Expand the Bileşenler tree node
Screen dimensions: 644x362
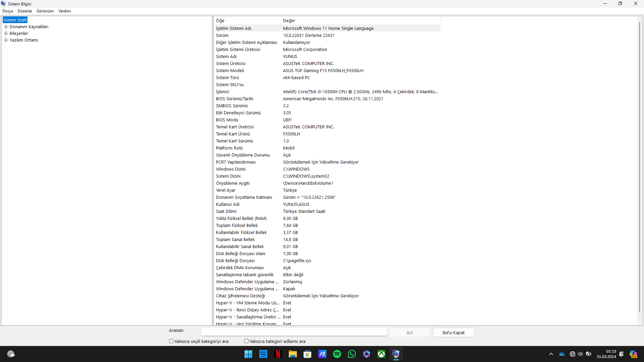(6, 34)
